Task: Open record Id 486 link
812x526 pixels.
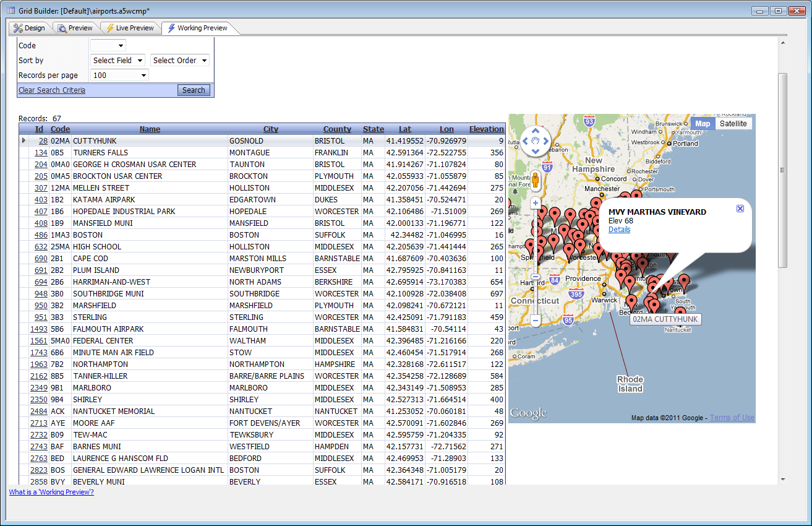Action: (x=41, y=235)
